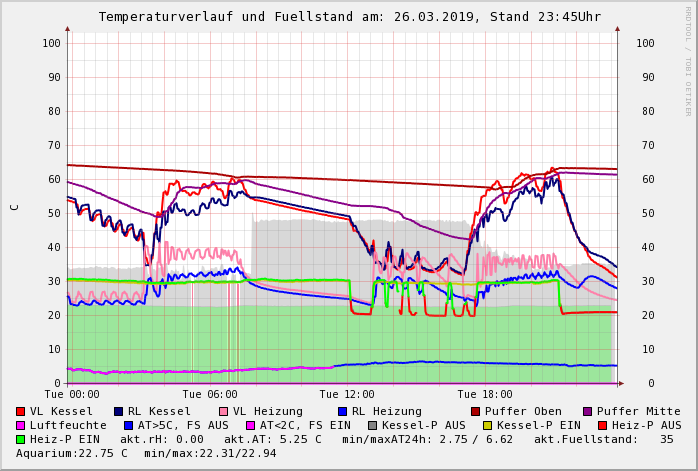Select the yellow Kessel-P EIN legend swatch
698x471 pixels.
click(x=487, y=425)
